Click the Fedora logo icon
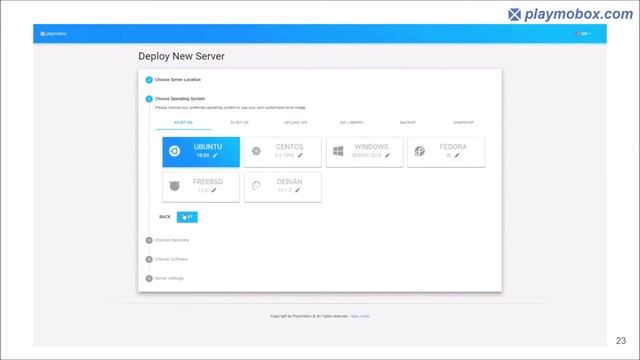640x360 pixels. click(420, 151)
